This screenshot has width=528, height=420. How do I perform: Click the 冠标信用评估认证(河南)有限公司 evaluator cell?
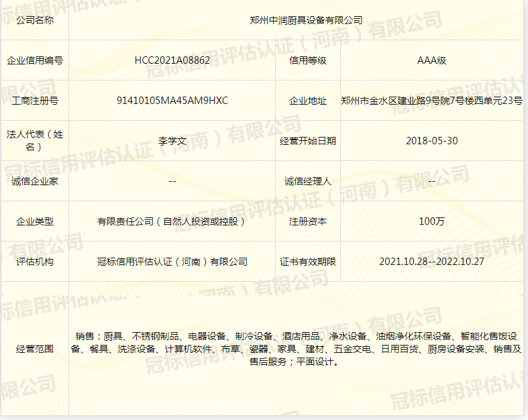coord(172,262)
